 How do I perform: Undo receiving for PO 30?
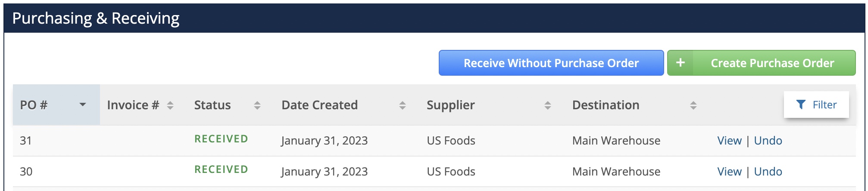pos(768,172)
